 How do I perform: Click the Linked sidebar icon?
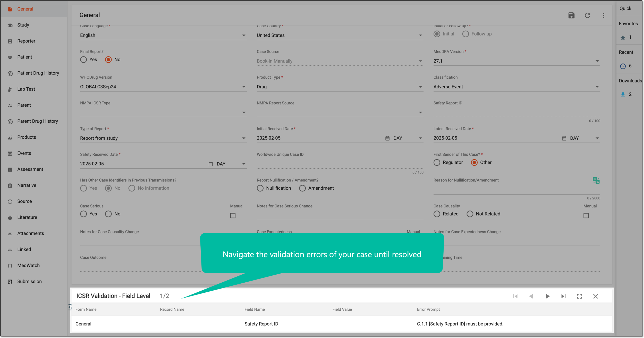pos(10,250)
